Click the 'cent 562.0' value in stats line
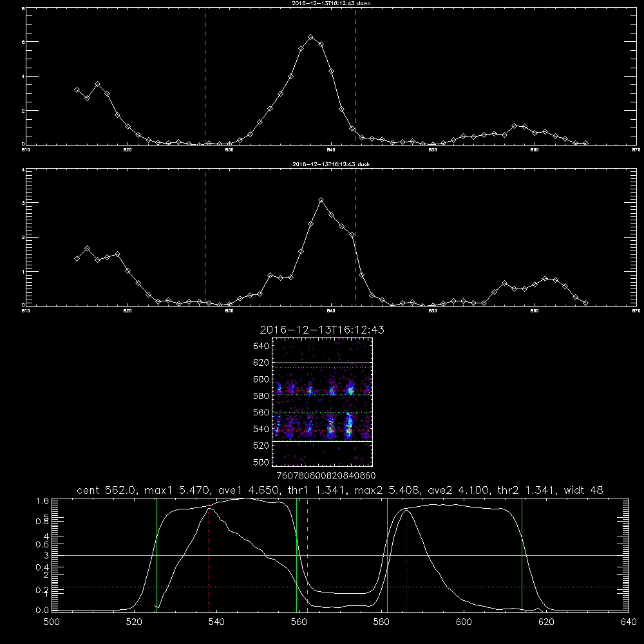644x644 pixels. [x=108, y=490]
